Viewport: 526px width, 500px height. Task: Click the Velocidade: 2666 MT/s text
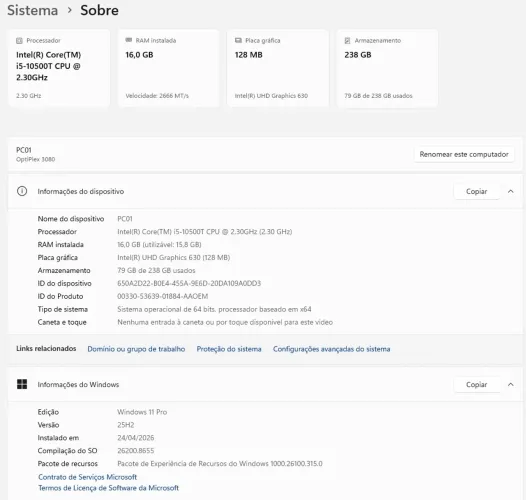(157, 96)
